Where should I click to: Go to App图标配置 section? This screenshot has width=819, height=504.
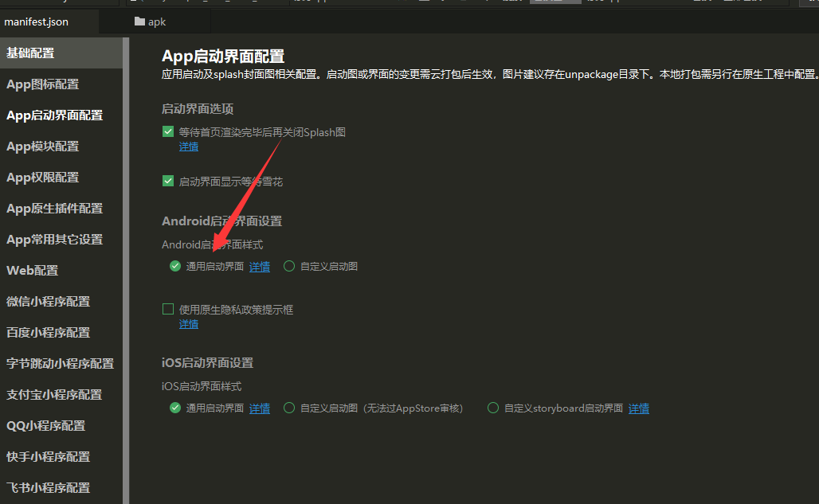point(42,84)
